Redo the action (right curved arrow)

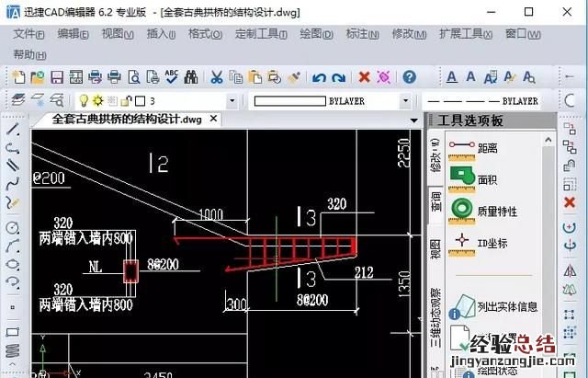tap(339, 77)
